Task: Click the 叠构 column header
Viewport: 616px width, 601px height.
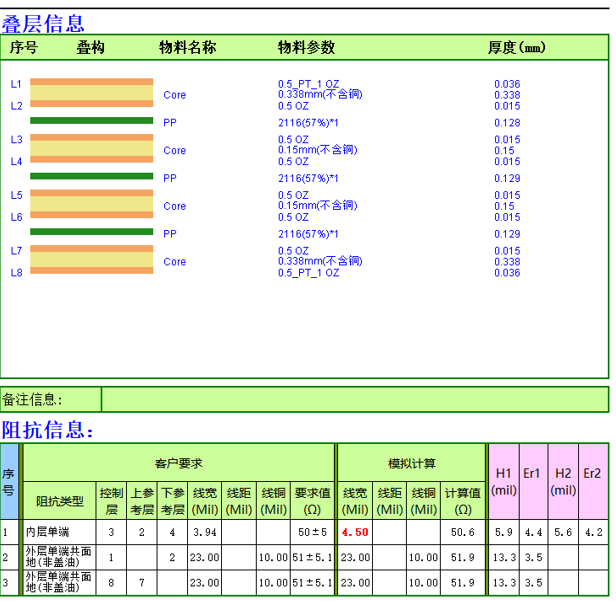Action: point(90,48)
